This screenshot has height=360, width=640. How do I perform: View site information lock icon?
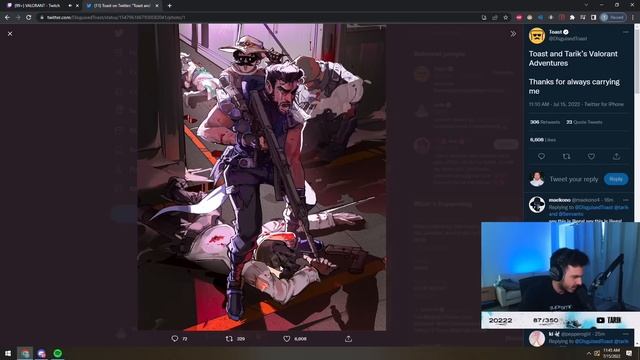pyautogui.click(x=42, y=18)
